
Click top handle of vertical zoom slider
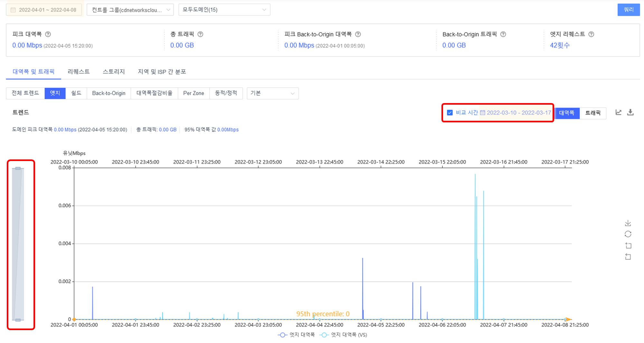18,168
